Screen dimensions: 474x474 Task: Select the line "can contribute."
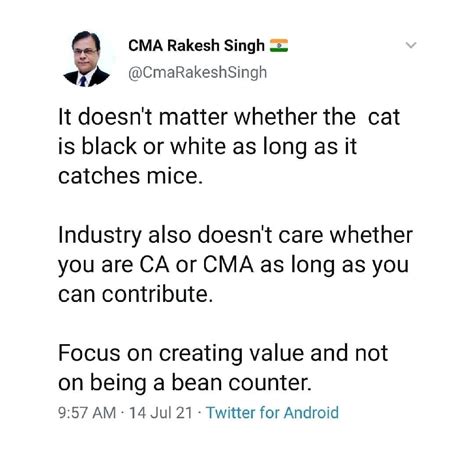coord(135,294)
